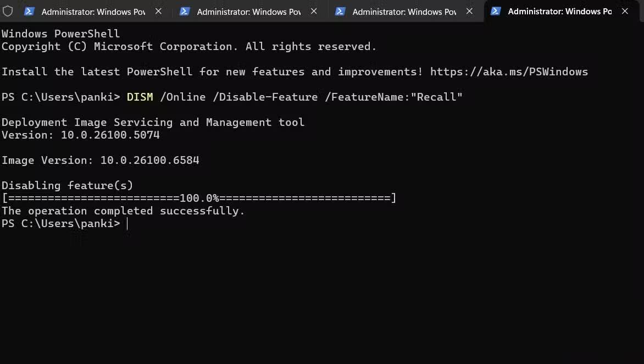The height and width of the screenshot is (364, 644).
Task: Switch to the first Administrator PowerShell tab
Action: tap(88, 11)
